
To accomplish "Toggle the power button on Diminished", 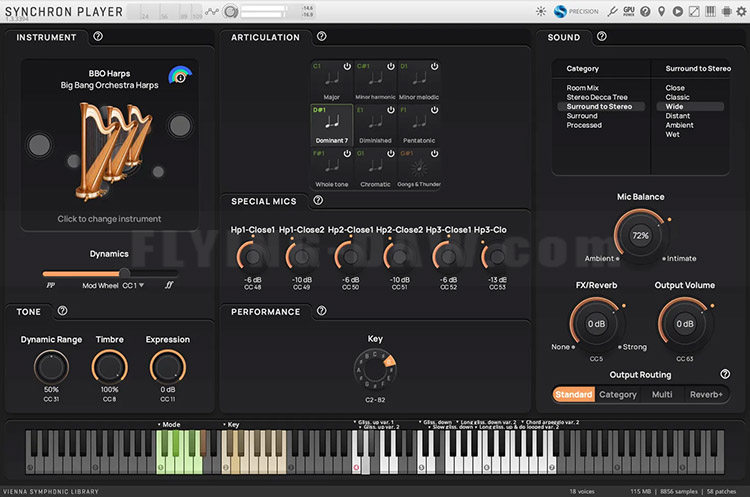I will tap(391, 110).
